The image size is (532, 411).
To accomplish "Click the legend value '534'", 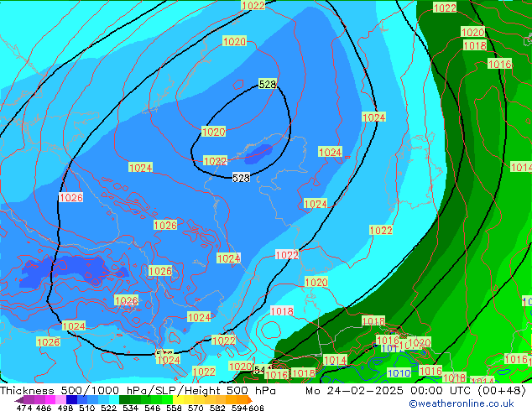I will [x=130, y=408].
